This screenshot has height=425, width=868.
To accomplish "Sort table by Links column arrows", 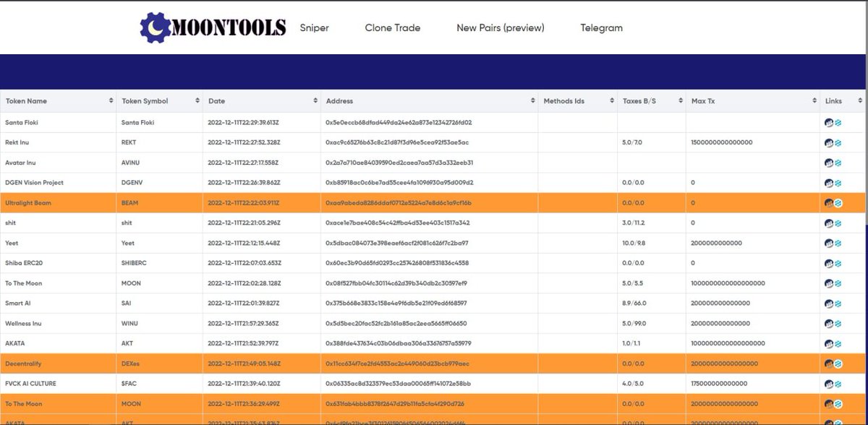I will (860, 101).
